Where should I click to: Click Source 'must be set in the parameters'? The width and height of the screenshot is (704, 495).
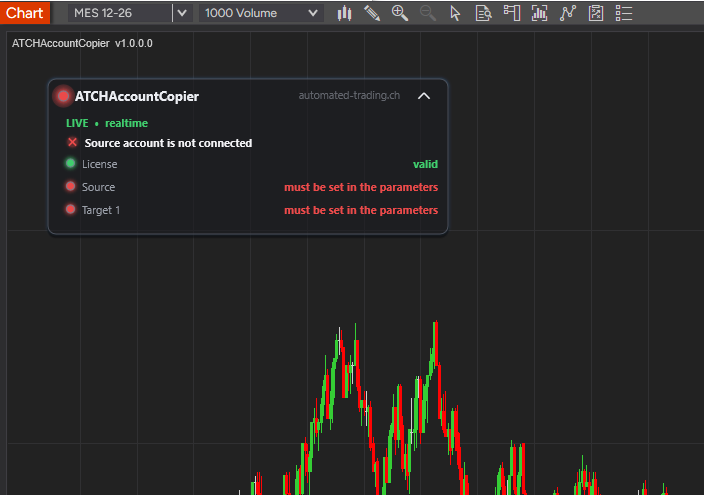pyautogui.click(x=361, y=187)
